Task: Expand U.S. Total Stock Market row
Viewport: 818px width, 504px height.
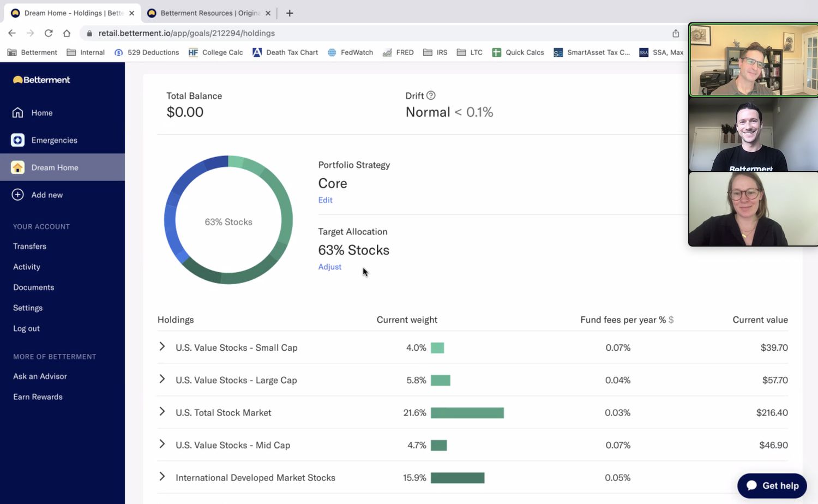Action: pos(162,412)
